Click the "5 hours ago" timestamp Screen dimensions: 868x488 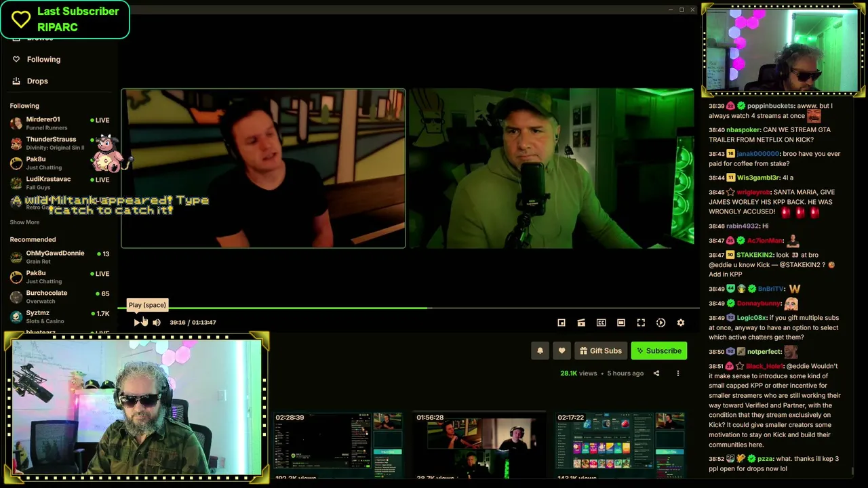[x=625, y=373]
